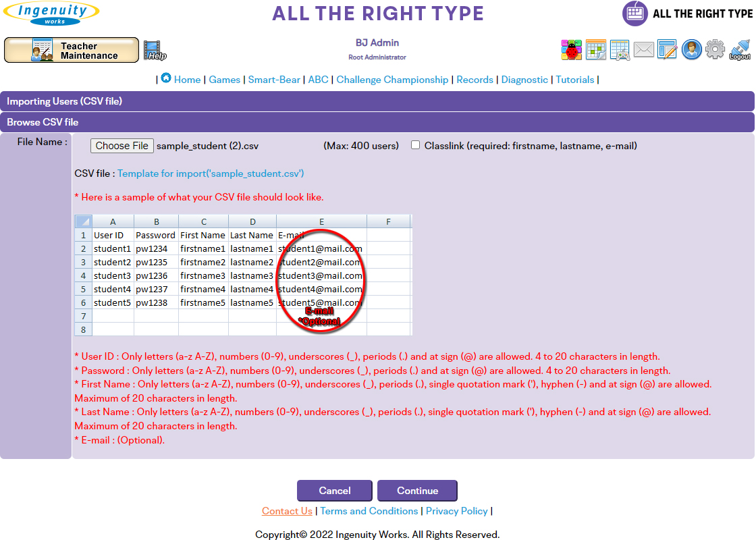
Task: Click the Teacher Maintenance button
Action: pyautogui.click(x=72, y=51)
